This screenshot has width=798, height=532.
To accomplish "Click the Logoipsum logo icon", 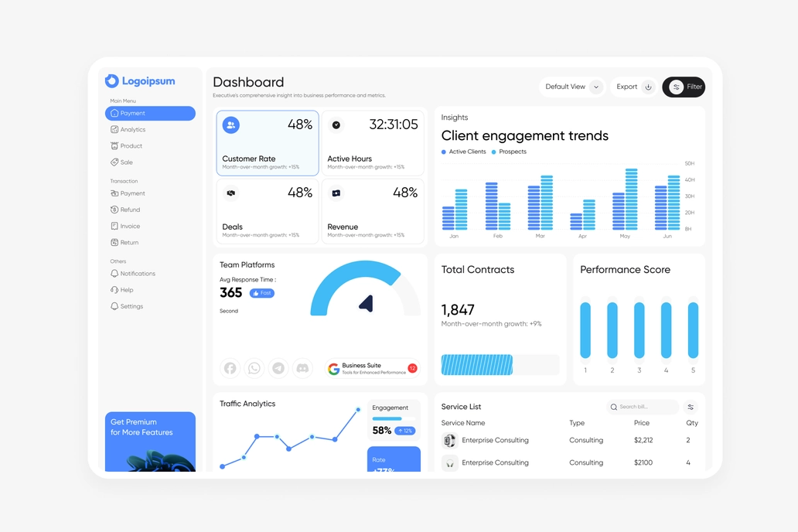I will tap(112, 80).
